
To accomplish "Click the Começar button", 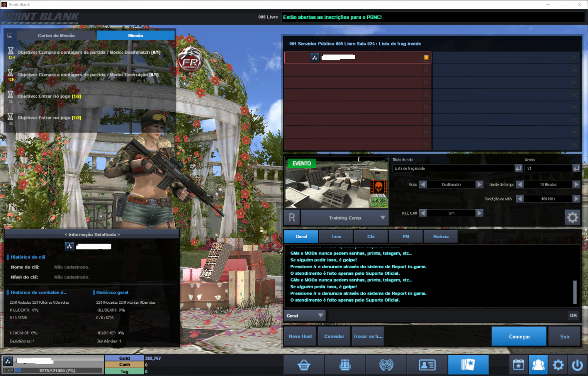I will coord(519,336).
